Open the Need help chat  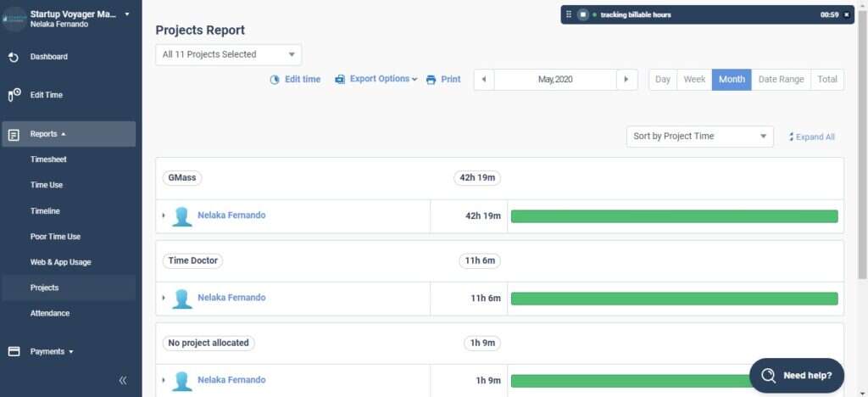click(797, 376)
